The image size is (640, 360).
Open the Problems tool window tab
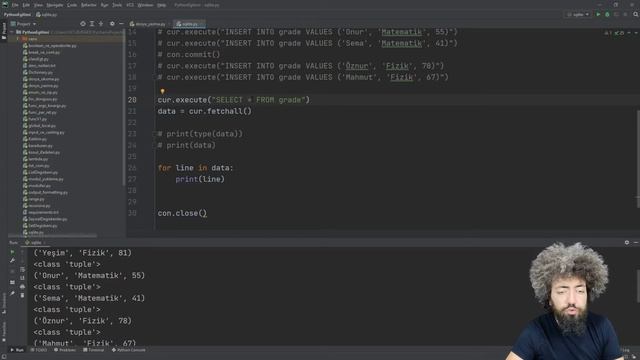65,350
